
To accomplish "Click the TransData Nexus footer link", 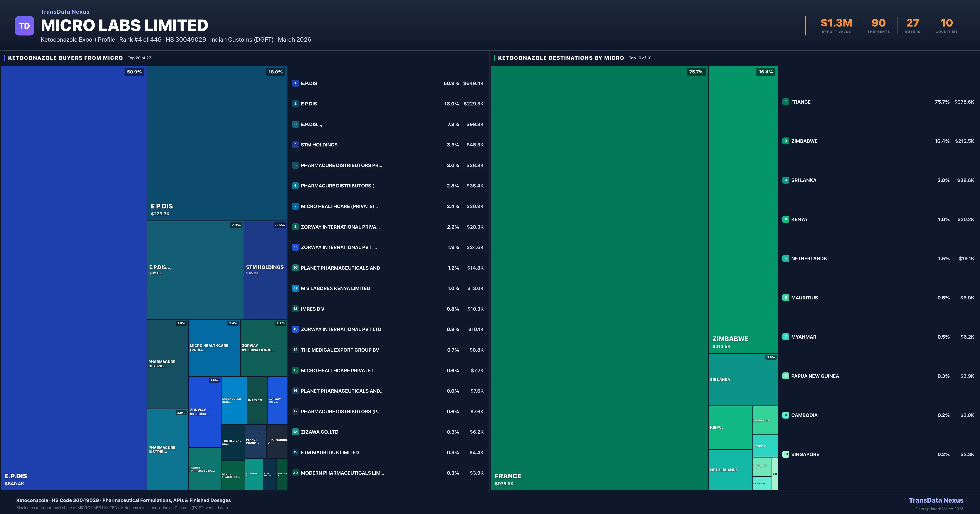I will coord(936,500).
